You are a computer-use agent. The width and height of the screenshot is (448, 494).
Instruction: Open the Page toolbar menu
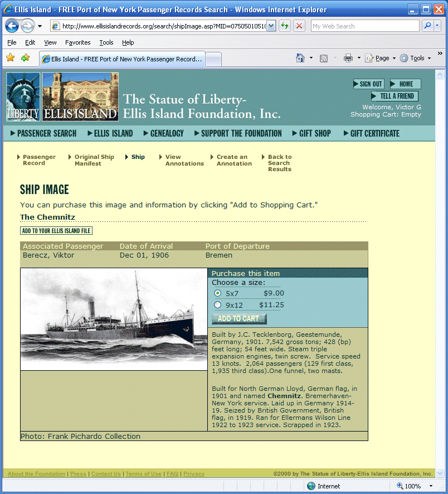pos(380,58)
